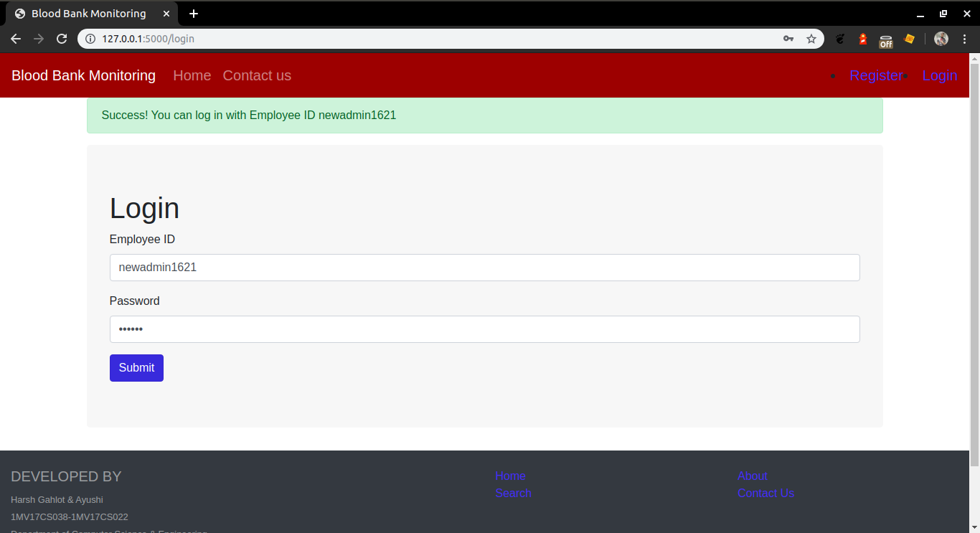
Task: Restore down the browser window
Action: tap(943, 14)
